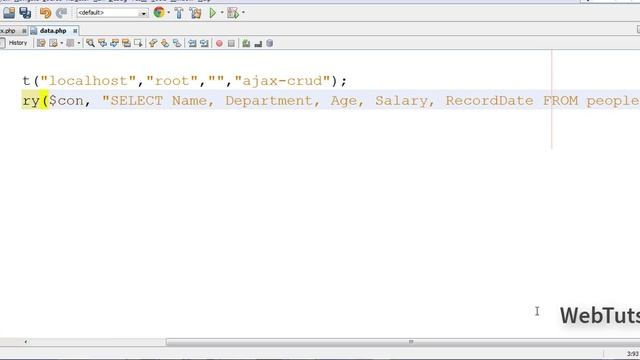Run the project with the green play icon

click(x=213, y=13)
